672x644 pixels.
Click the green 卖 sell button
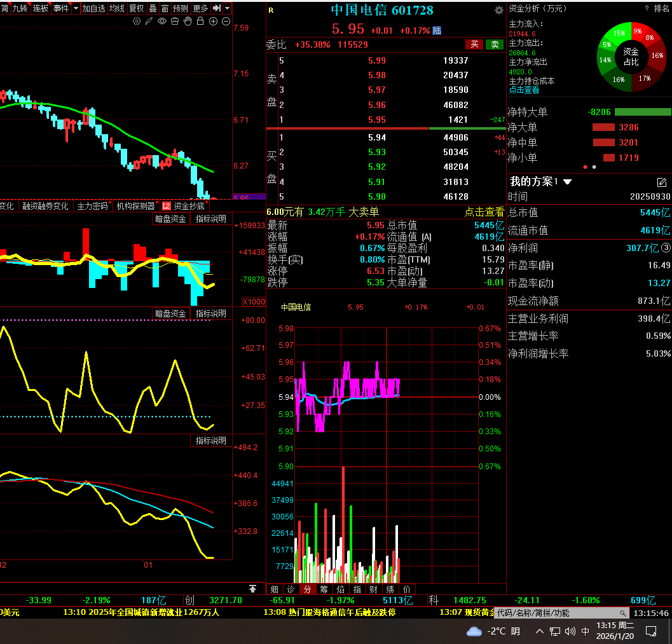click(x=495, y=45)
